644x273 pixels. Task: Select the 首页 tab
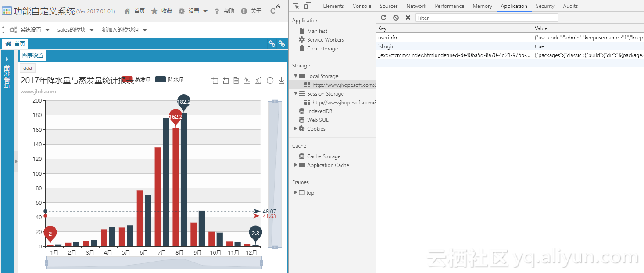[15, 43]
